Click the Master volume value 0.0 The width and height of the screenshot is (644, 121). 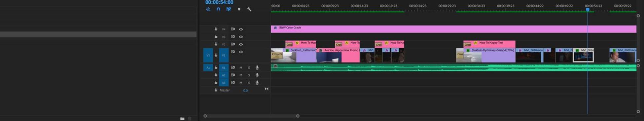(x=245, y=90)
